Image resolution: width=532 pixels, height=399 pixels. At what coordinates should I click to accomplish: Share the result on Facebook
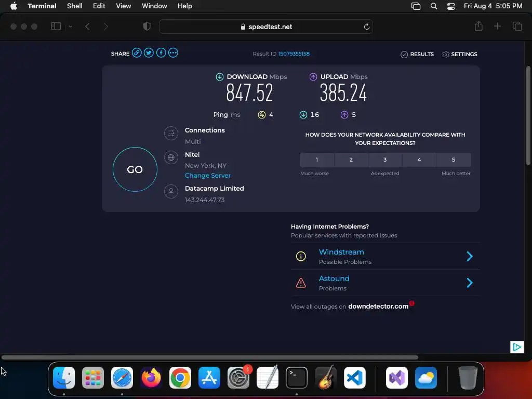[x=161, y=53]
